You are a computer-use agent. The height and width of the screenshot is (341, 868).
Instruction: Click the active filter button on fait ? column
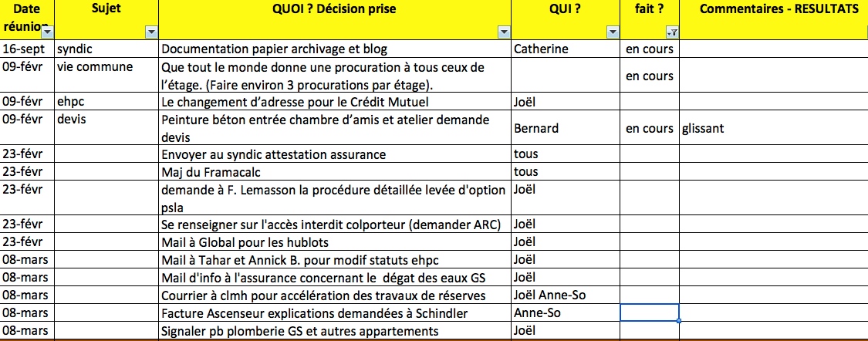(x=671, y=32)
